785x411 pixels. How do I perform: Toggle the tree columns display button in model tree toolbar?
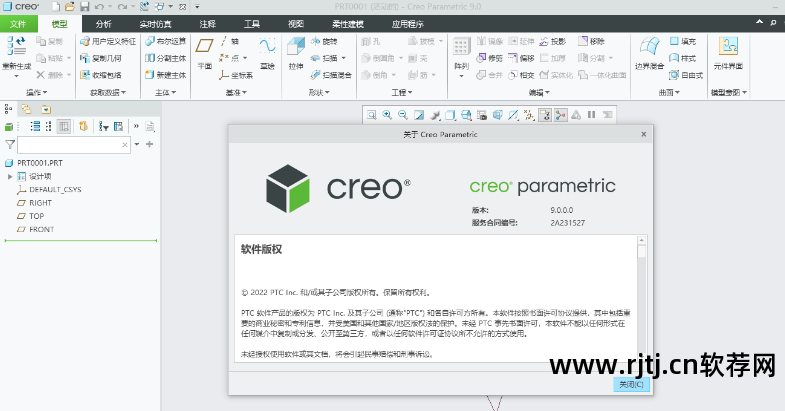(64, 127)
